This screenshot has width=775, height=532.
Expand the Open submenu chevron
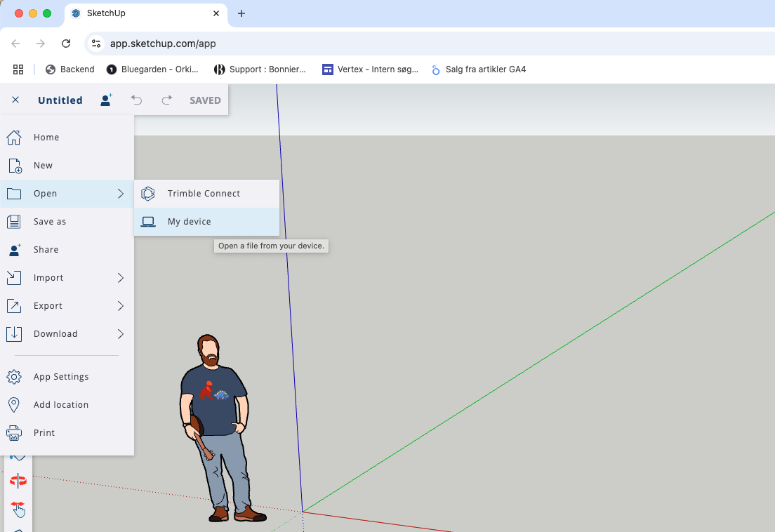(121, 194)
